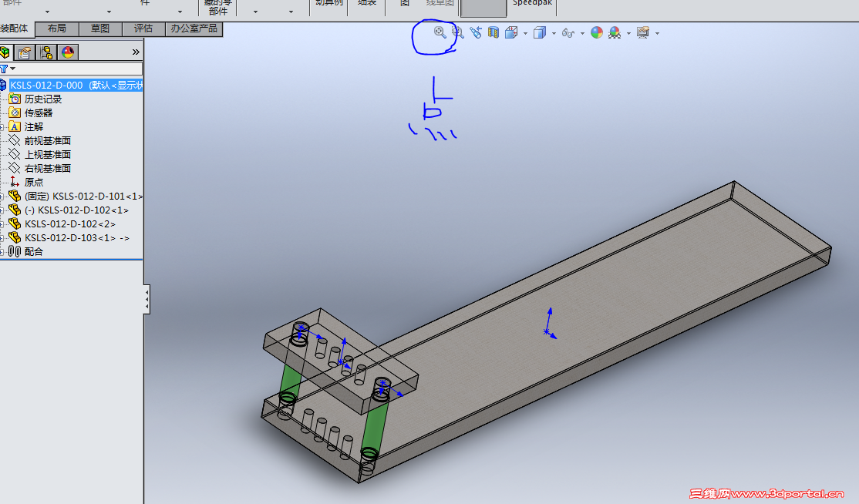The image size is (859, 504).
Task: Switch to the 装配体 tab
Action: 16,29
